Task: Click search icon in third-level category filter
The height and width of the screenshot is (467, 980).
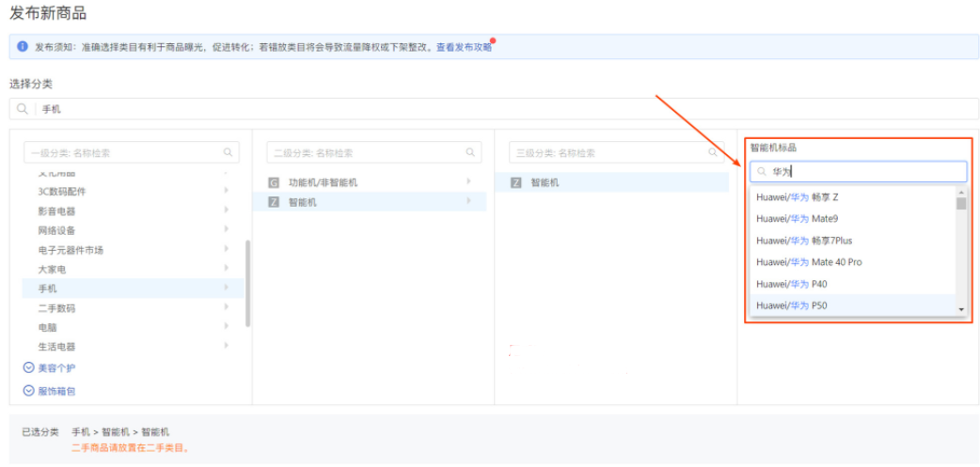Action: pos(713,152)
